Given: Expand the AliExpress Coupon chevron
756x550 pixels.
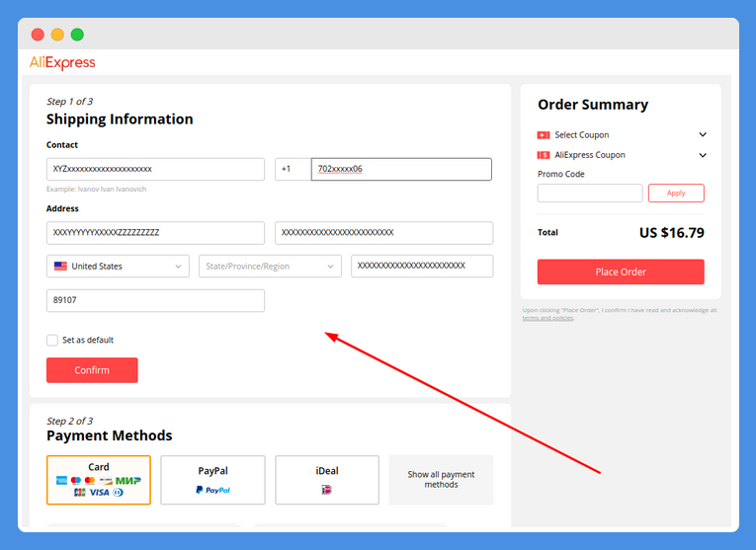Looking at the screenshot, I should tap(703, 155).
